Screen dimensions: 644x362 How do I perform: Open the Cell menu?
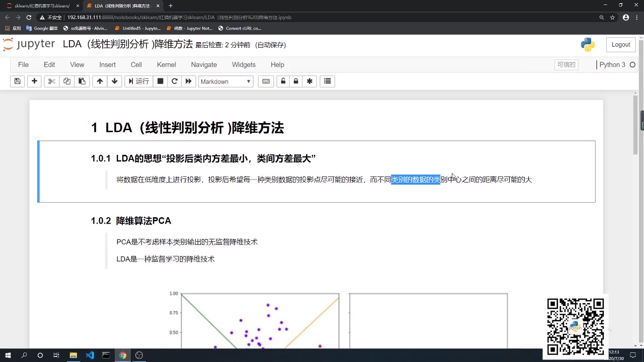coord(136,65)
